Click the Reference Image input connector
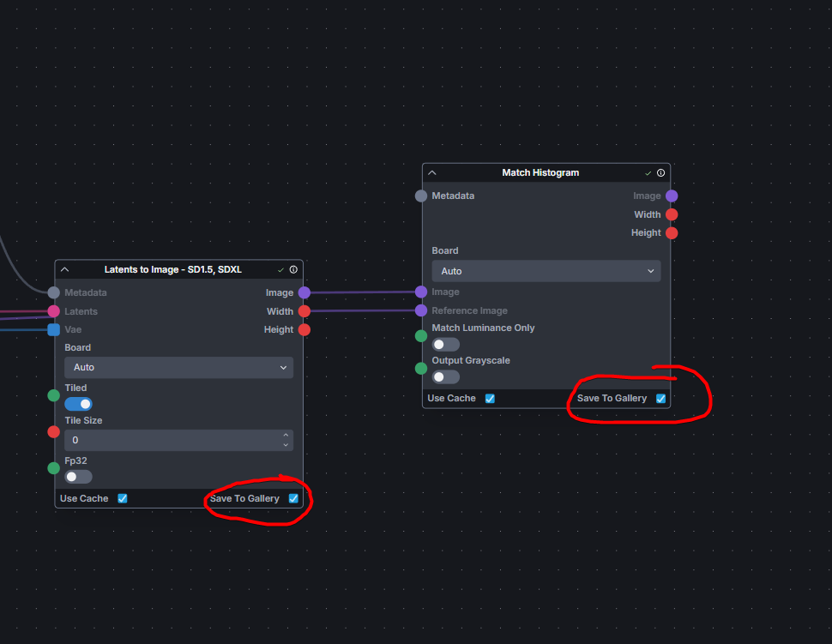Screen dimensions: 832x644 pos(421,310)
